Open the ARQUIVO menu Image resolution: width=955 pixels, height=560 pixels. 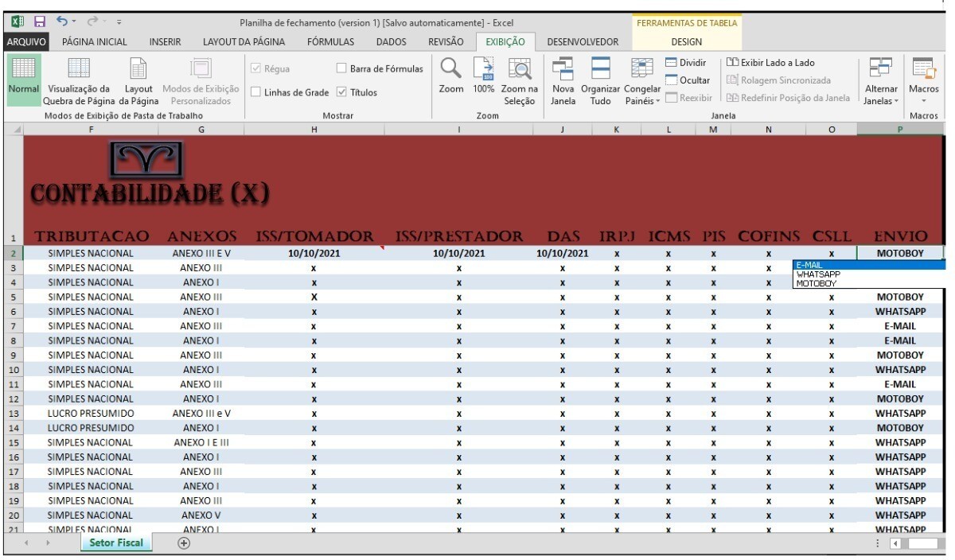(26, 42)
